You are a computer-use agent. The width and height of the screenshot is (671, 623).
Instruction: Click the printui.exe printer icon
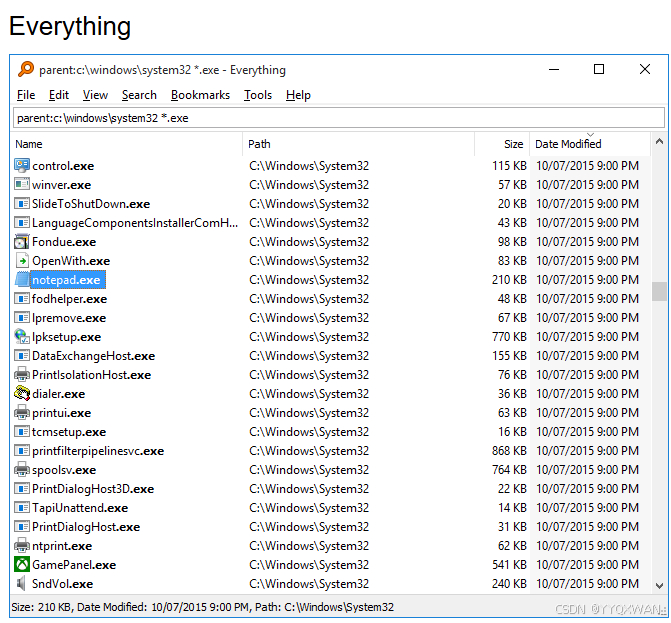coord(22,412)
